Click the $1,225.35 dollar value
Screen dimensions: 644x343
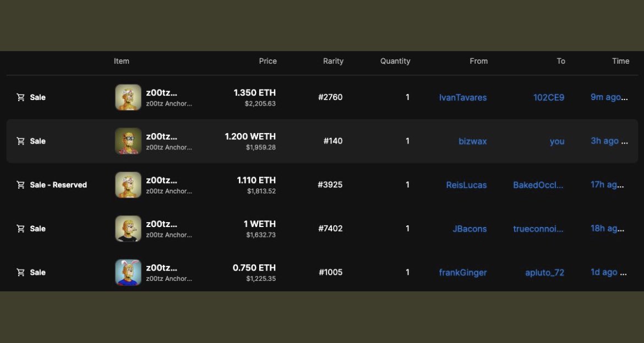[261, 279]
